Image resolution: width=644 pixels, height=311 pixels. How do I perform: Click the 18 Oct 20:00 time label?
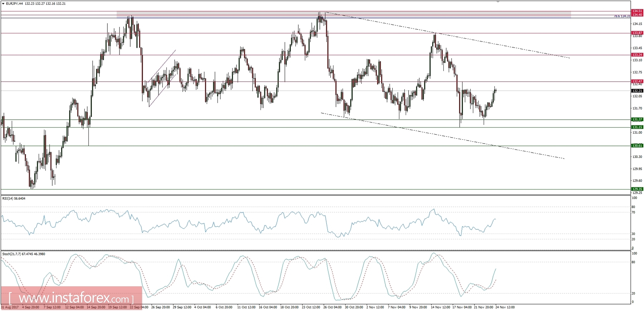coord(289,307)
